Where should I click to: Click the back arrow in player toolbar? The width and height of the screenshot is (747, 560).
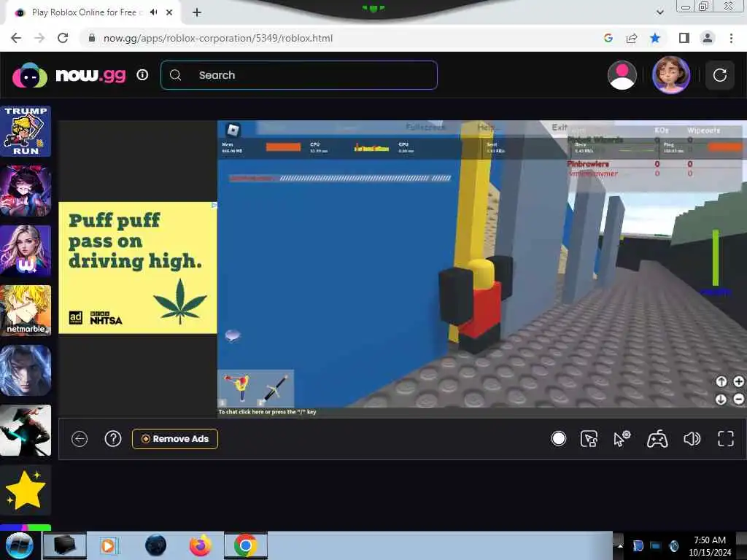pos(80,438)
